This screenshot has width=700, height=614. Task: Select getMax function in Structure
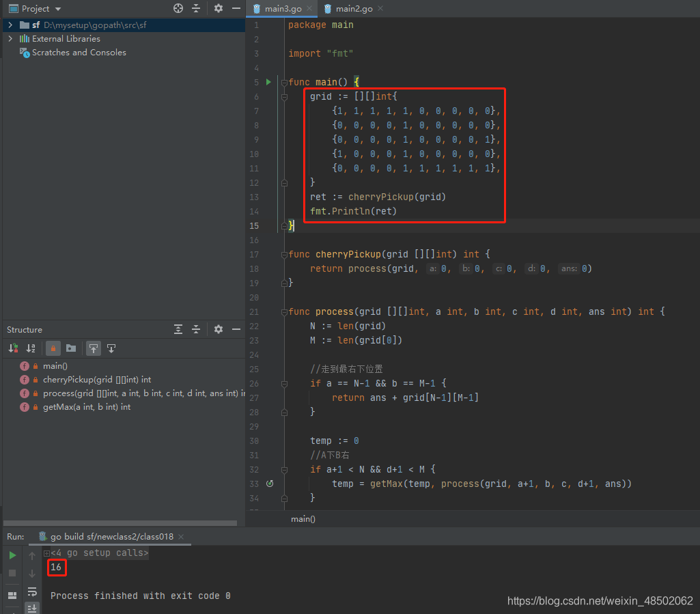coord(87,407)
